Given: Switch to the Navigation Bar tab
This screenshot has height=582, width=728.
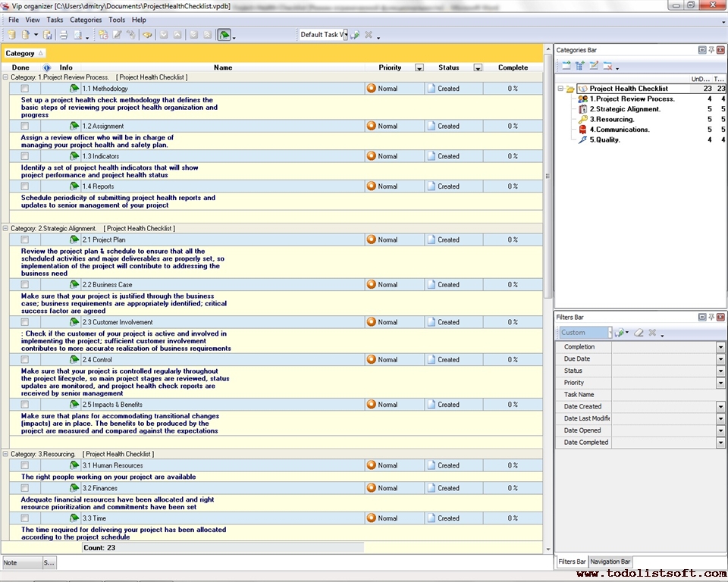Looking at the screenshot, I should pyautogui.click(x=610, y=562).
